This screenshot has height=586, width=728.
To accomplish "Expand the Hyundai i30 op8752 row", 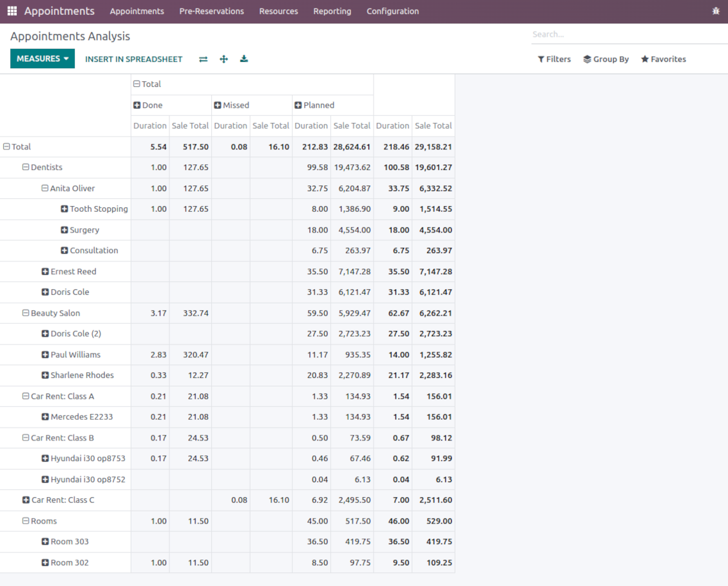I will pos(84,479).
